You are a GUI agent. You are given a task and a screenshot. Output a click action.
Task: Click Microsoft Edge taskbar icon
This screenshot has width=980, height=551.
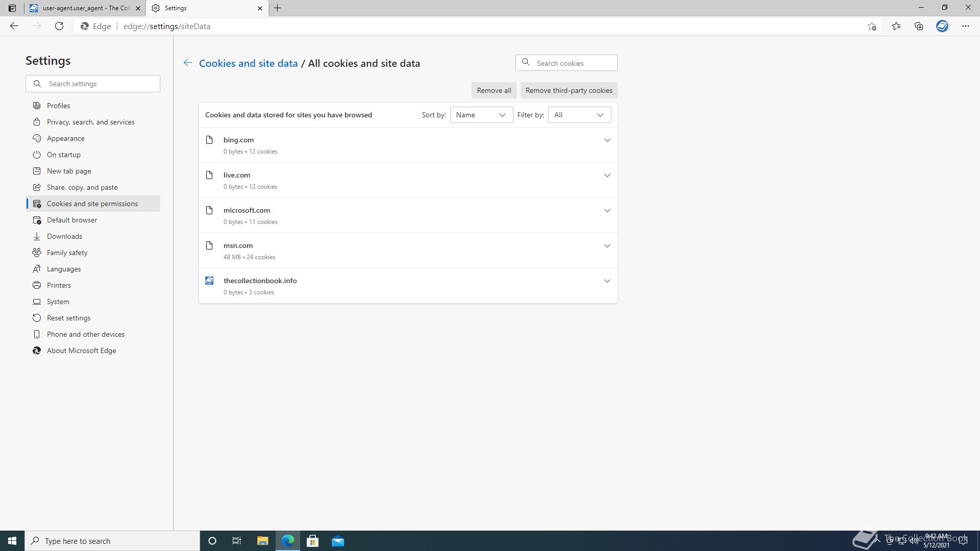coord(288,541)
